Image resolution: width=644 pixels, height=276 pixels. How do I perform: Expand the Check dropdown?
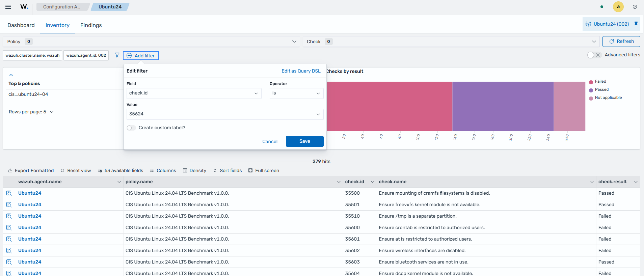[x=451, y=42]
